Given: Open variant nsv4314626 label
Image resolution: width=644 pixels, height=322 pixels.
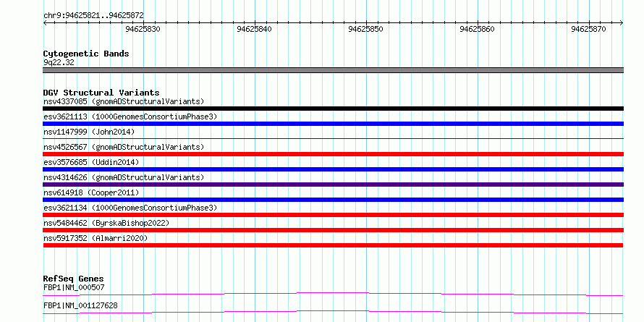Looking at the screenshot, I should pos(124,177).
